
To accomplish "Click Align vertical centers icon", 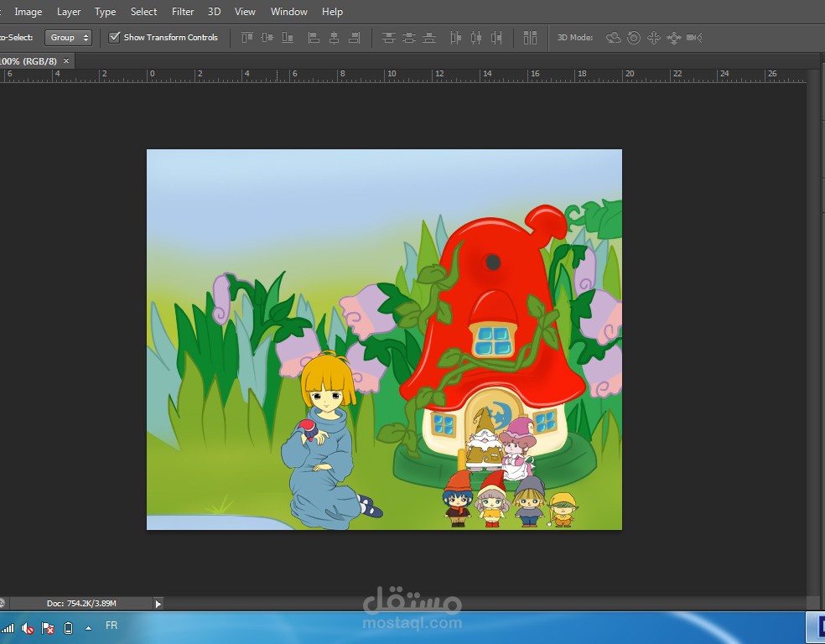I will tap(267, 38).
